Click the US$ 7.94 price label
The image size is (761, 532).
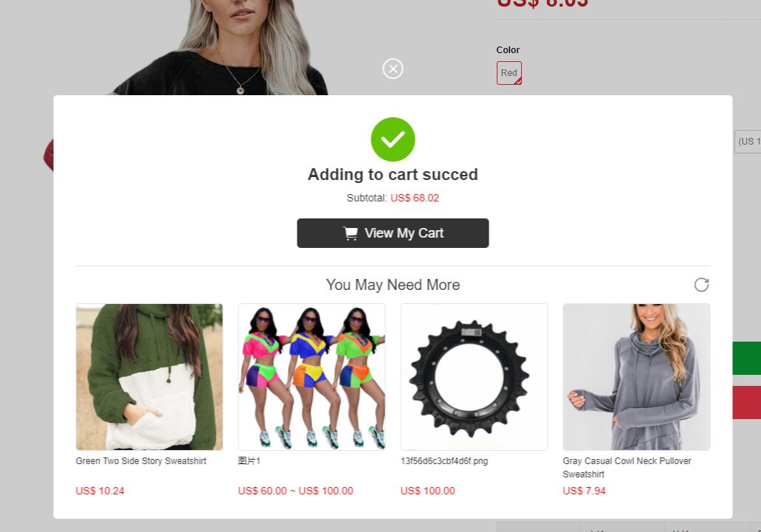585,491
